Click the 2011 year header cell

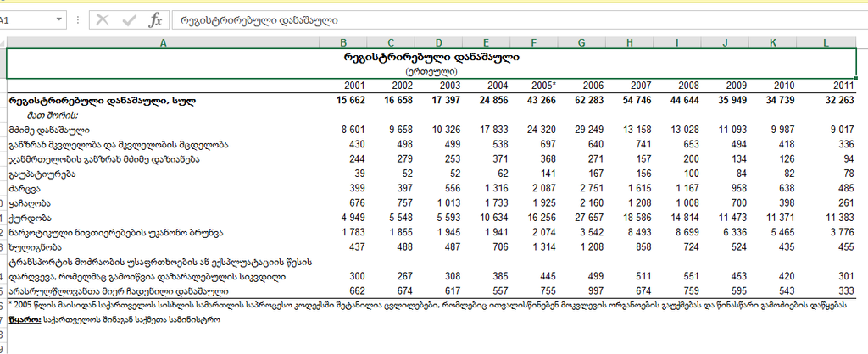click(x=843, y=86)
